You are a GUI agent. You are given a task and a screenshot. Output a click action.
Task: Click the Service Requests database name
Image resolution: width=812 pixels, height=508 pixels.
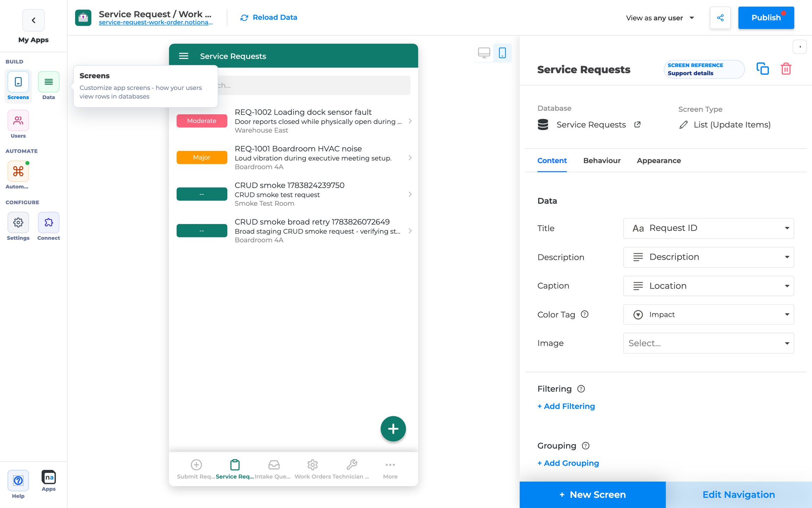[591, 125]
